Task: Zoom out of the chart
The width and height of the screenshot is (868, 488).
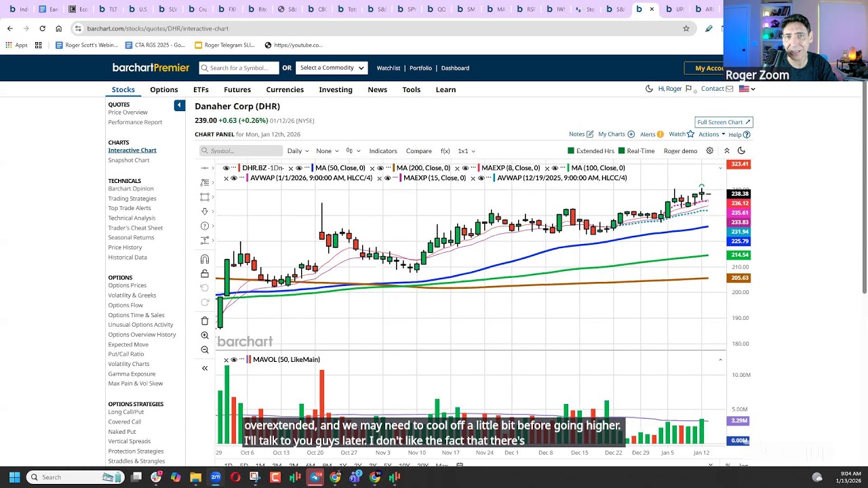Action: [x=205, y=350]
